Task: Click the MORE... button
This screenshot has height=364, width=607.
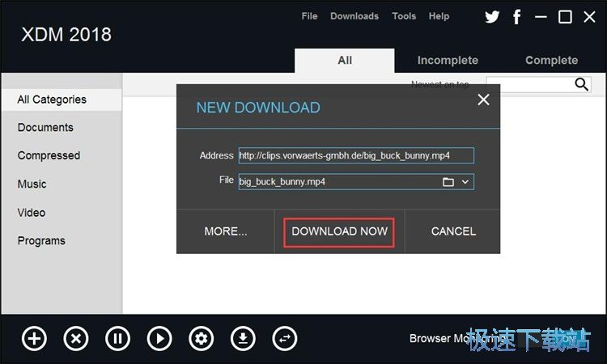Action: point(226,231)
